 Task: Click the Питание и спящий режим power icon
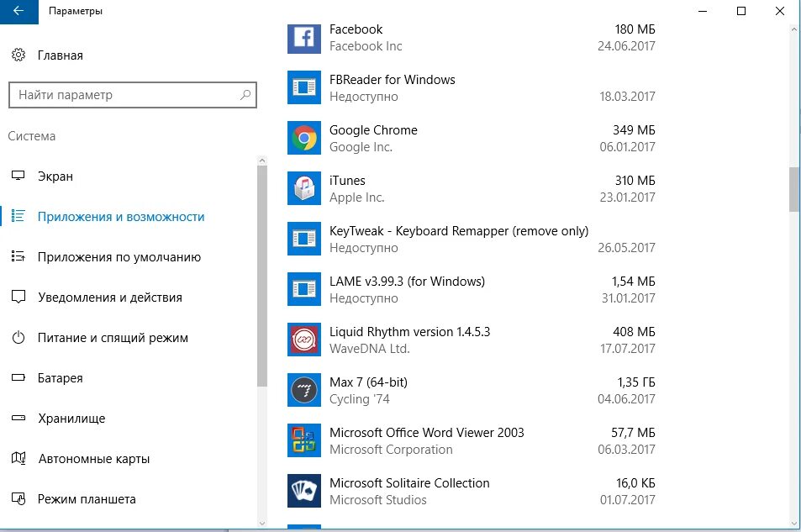click(18, 337)
